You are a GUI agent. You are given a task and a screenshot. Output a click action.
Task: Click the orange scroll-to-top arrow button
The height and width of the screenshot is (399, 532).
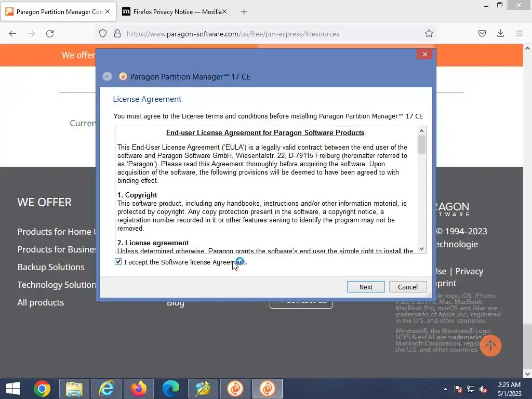click(x=490, y=345)
